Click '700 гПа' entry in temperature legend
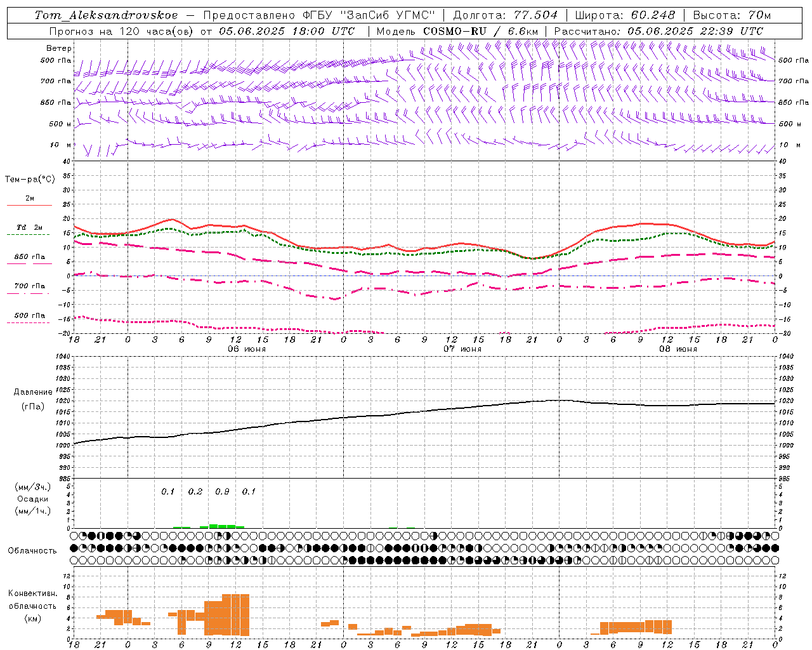This screenshot has width=812, height=650. pyautogui.click(x=29, y=286)
